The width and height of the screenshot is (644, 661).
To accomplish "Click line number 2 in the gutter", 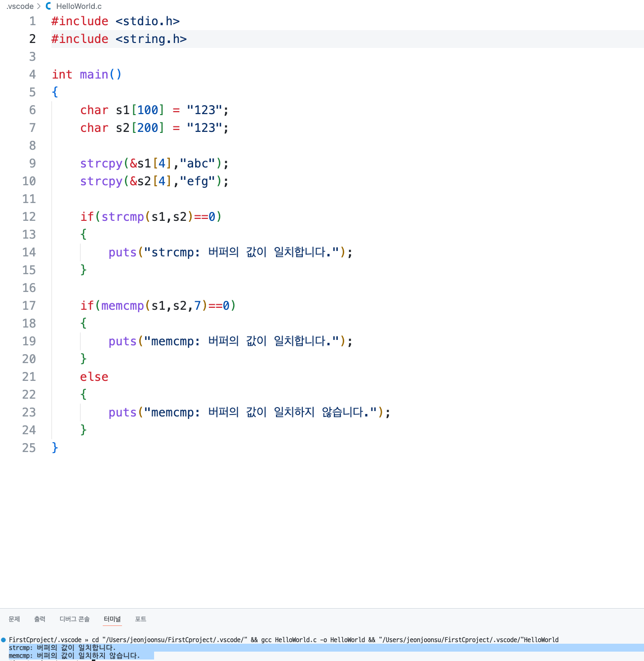I will click(33, 39).
